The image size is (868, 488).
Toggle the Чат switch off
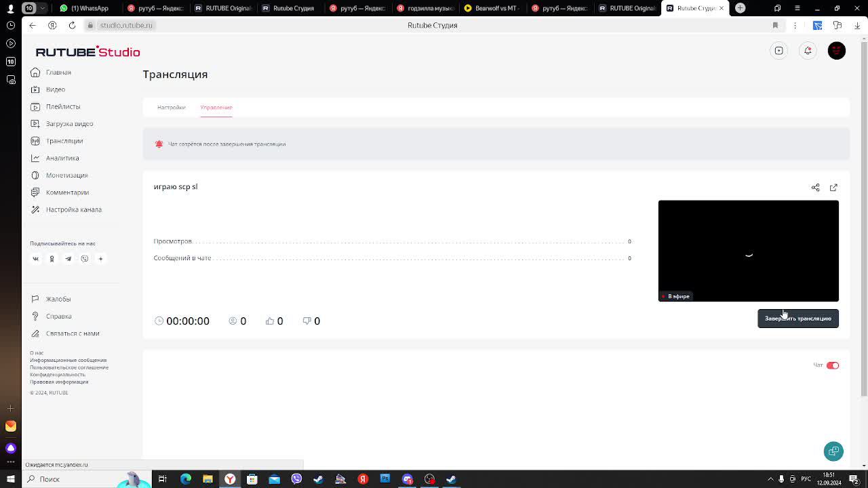tap(833, 365)
